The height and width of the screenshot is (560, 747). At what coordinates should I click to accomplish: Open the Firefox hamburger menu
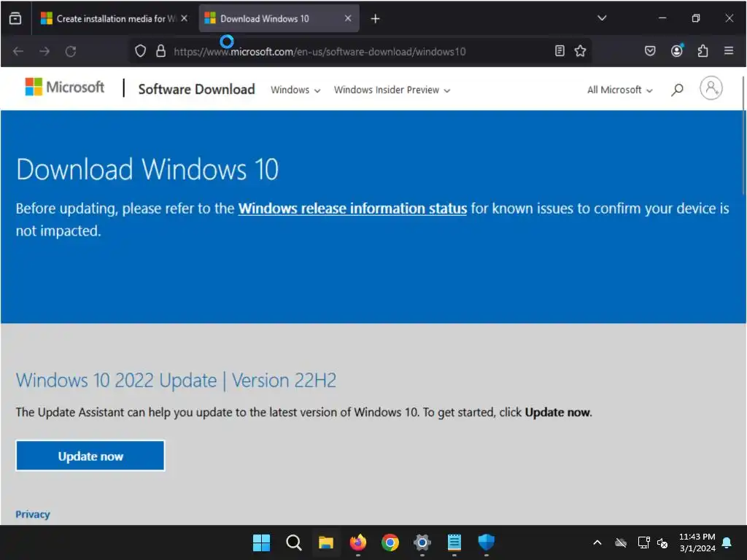click(x=729, y=50)
